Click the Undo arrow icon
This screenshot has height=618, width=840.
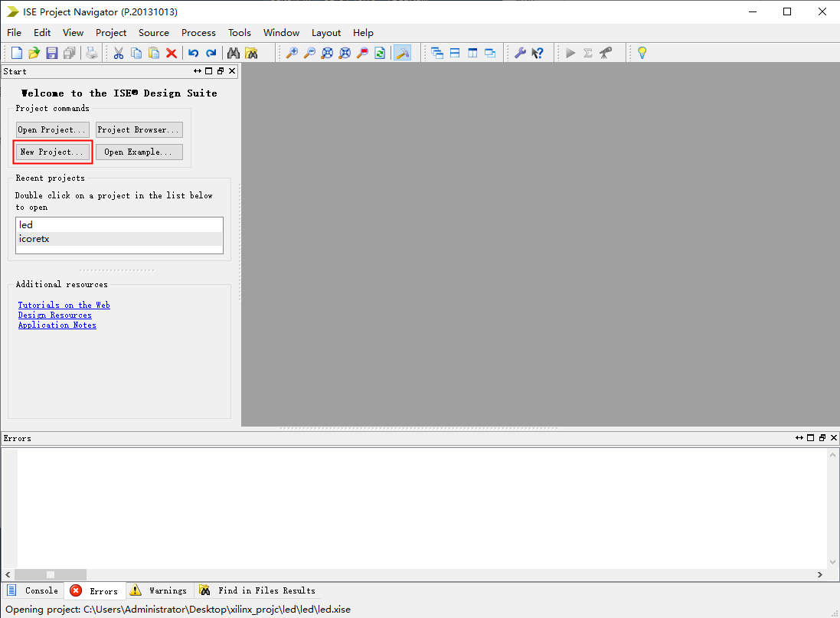click(193, 53)
